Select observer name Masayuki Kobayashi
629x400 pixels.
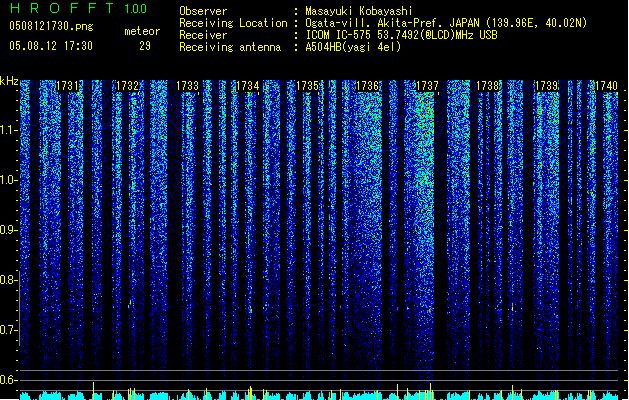(x=359, y=11)
